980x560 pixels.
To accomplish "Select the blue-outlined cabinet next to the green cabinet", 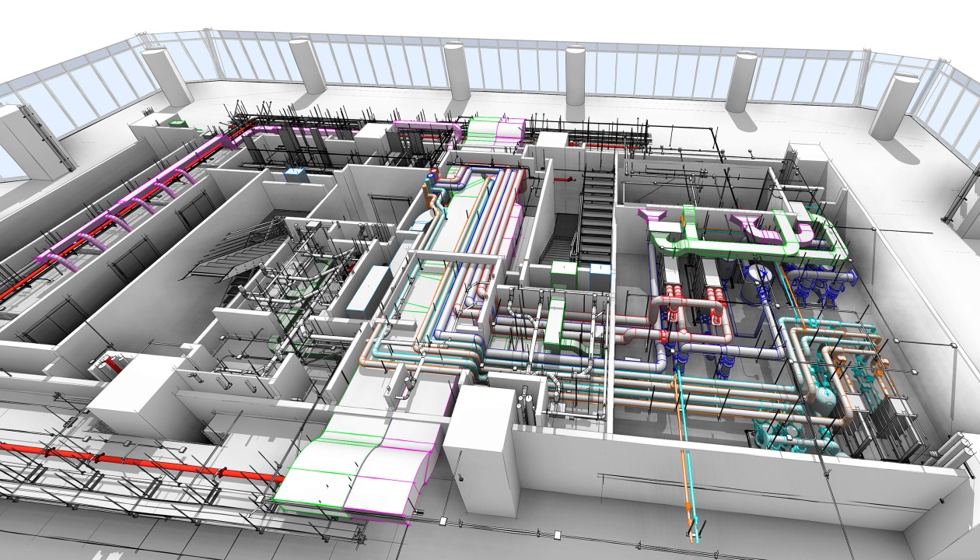I will (600, 276).
